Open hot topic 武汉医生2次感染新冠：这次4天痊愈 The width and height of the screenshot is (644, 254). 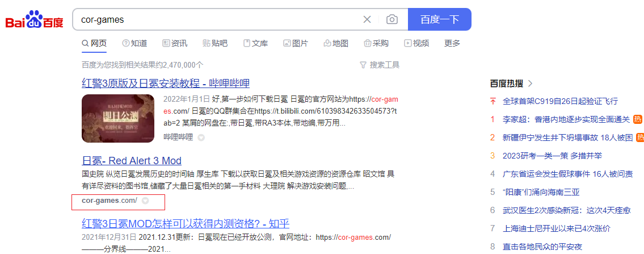click(566, 210)
